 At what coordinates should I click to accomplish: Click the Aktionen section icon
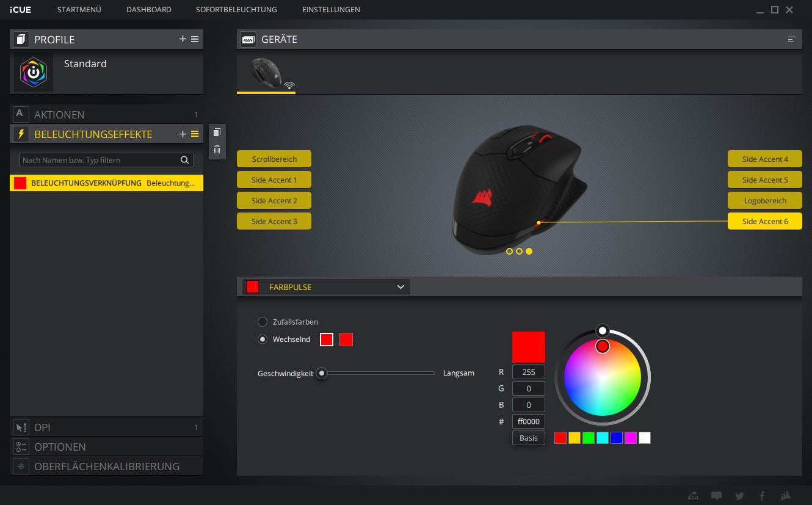[21, 114]
